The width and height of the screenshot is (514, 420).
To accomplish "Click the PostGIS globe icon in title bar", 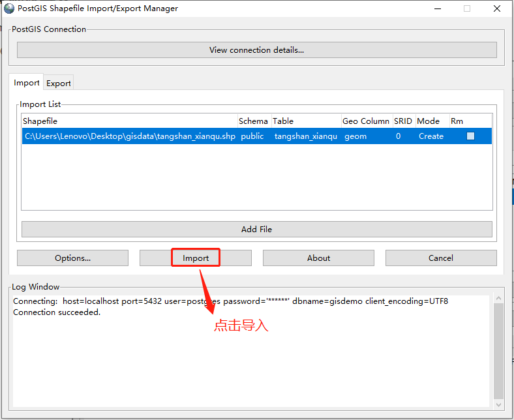I will [9, 8].
